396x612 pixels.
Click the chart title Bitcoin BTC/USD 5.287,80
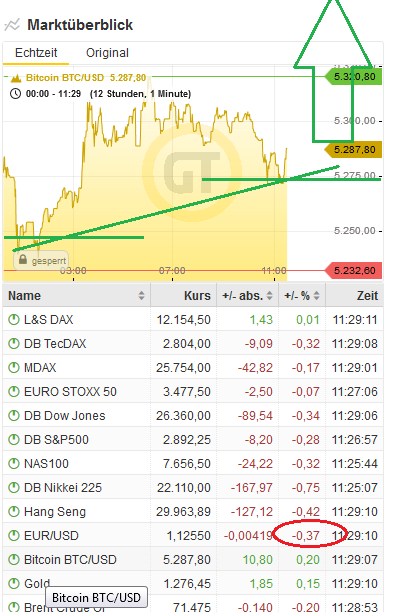[x=86, y=78]
